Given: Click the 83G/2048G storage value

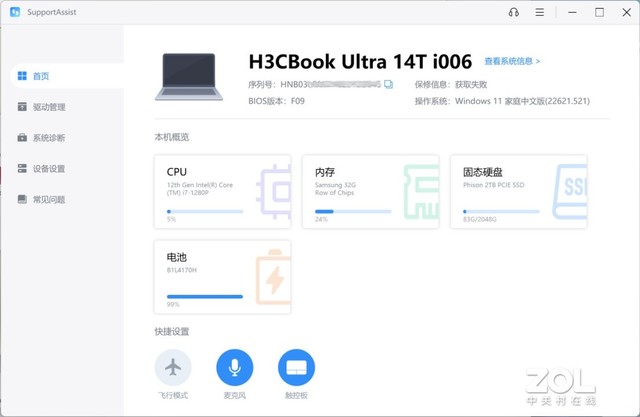Looking at the screenshot, I should tap(480, 219).
